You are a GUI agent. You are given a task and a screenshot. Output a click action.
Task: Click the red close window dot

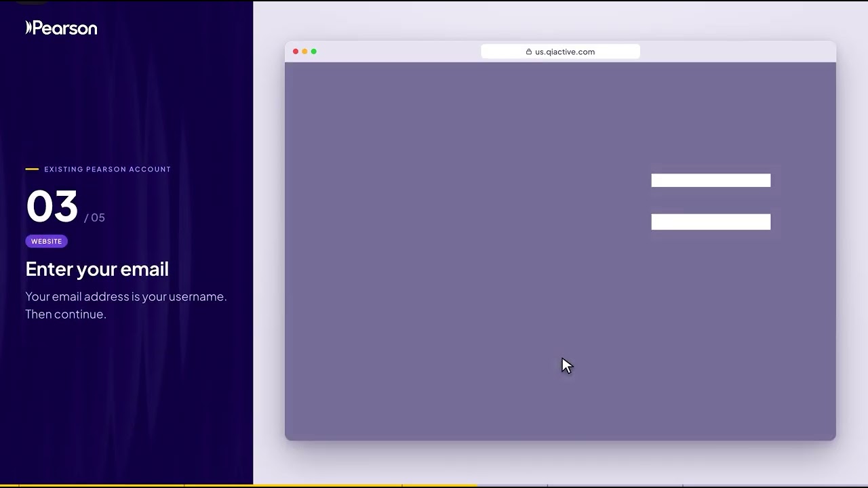pyautogui.click(x=296, y=52)
